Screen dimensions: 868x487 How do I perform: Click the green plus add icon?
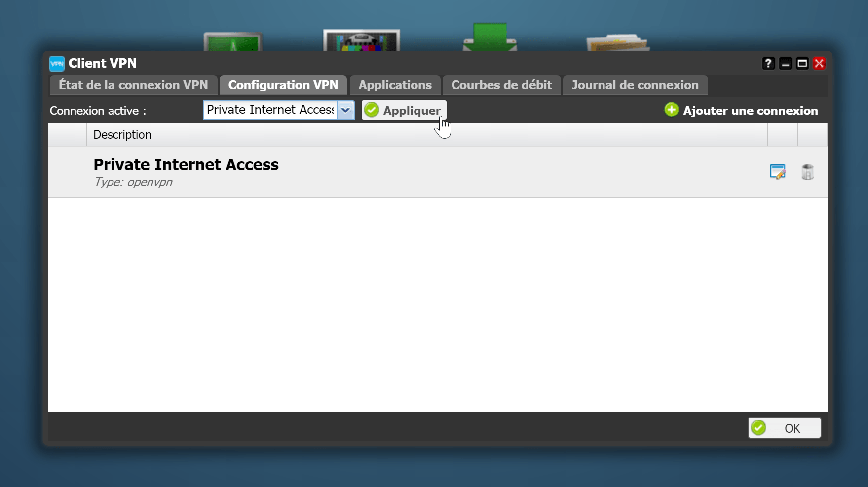[671, 110]
